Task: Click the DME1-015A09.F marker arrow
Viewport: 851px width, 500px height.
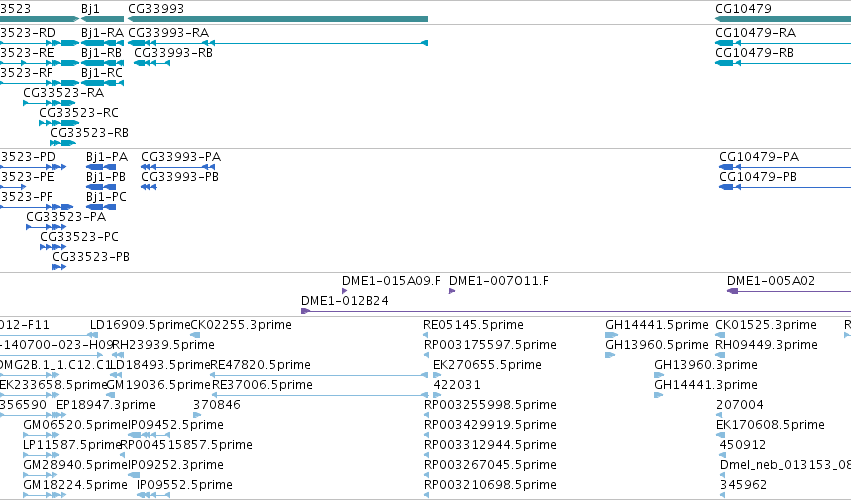Action: pos(345,291)
